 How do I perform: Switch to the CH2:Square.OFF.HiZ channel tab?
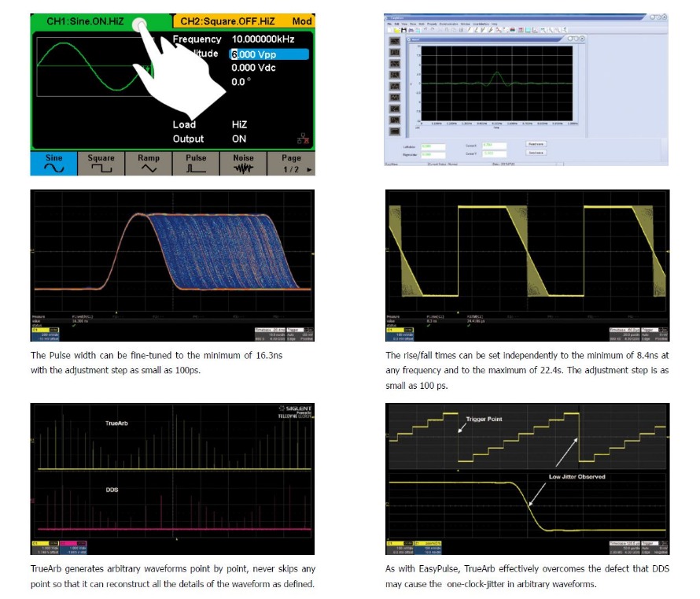[227, 21]
